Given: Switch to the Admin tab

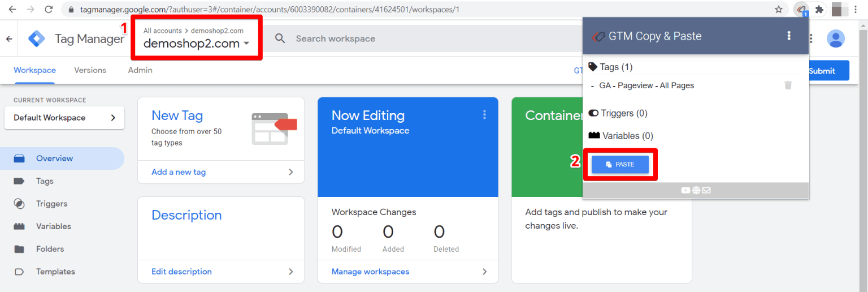Looking at the screenshot, I should coord(140,70).
